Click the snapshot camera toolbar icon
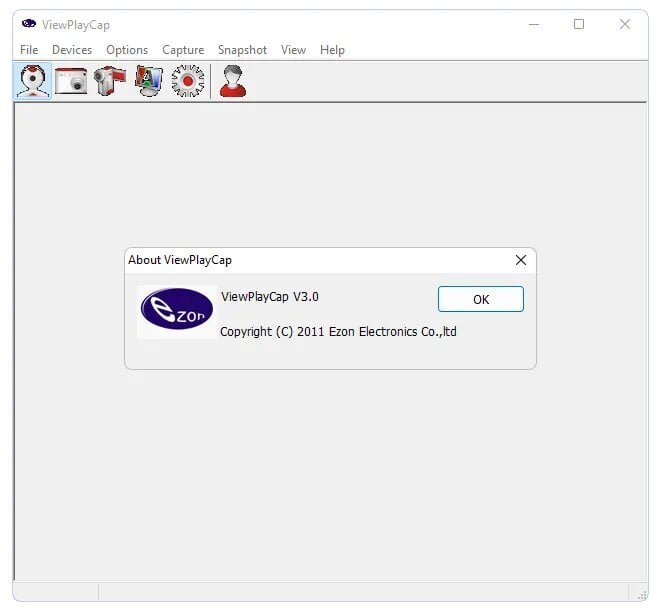 71,81
